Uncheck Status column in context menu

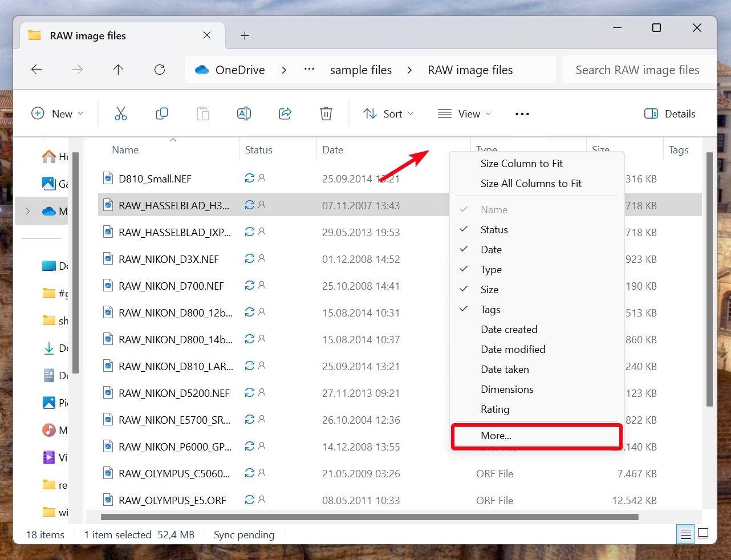[x=536, y=229]
